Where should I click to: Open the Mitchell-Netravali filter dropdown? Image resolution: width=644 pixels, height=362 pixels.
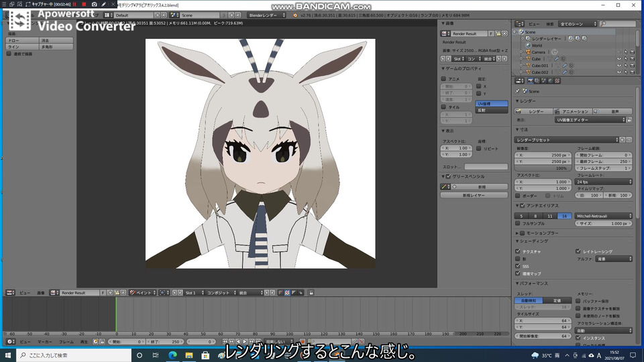(x=603, y=216)
